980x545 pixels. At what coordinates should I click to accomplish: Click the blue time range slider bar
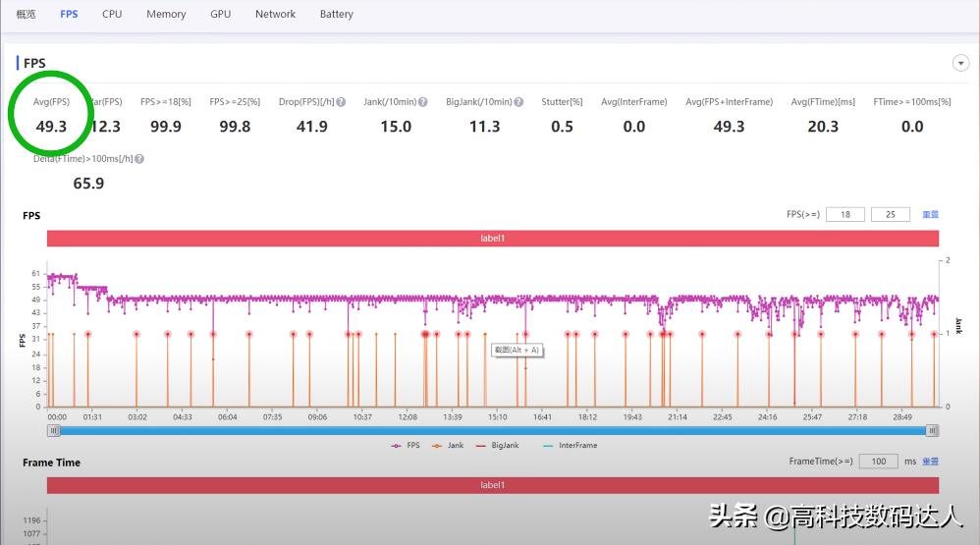coord(493,431)
